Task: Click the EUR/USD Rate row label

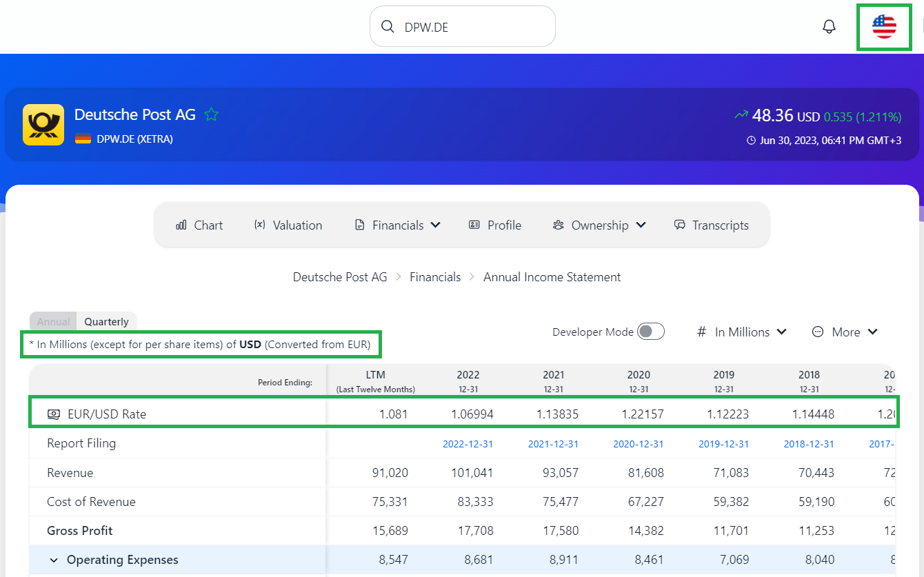Action: [x=107, y=414]
